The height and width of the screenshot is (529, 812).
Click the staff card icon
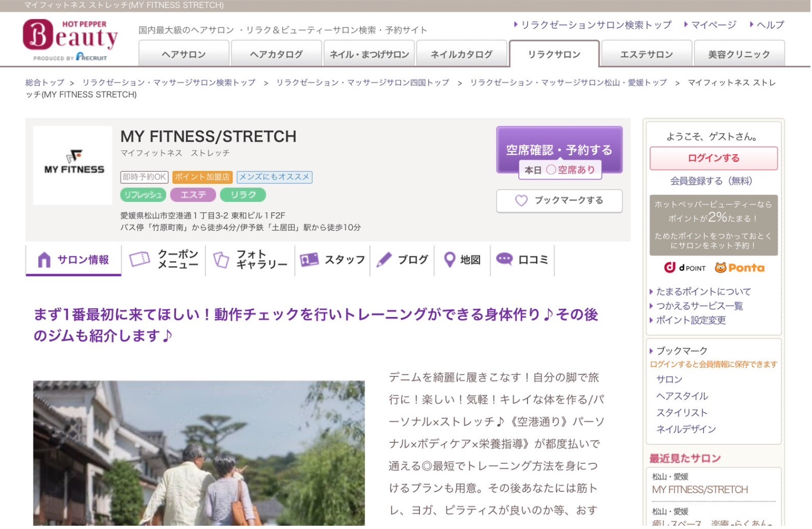(x=309, y=260)
